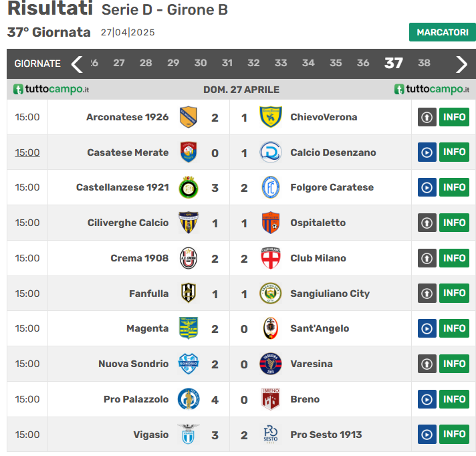Click the Pro Sesto 1913 logo
Screen dimensions: 476x456
(270, 435)
